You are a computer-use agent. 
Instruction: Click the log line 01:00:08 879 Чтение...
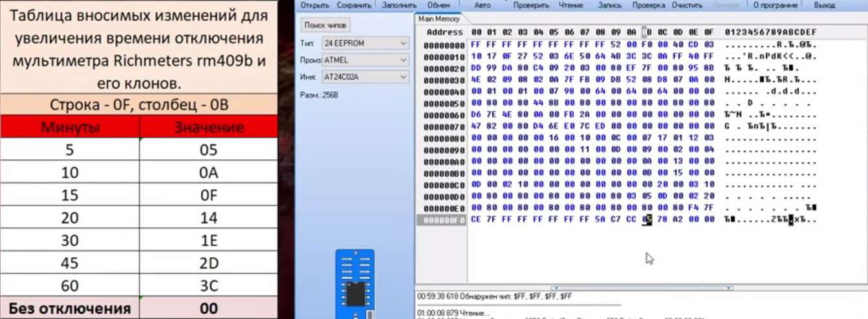coord(453,313)
